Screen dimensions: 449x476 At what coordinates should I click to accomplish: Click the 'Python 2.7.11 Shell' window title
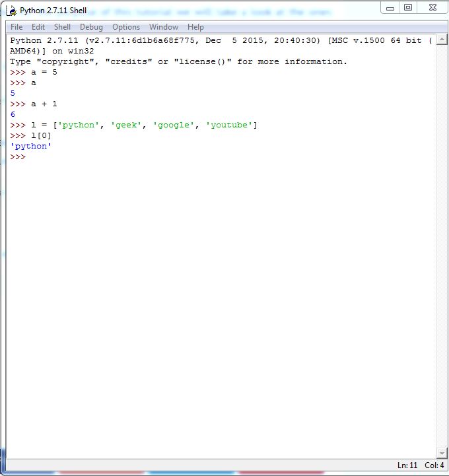(x=53, y=11)
